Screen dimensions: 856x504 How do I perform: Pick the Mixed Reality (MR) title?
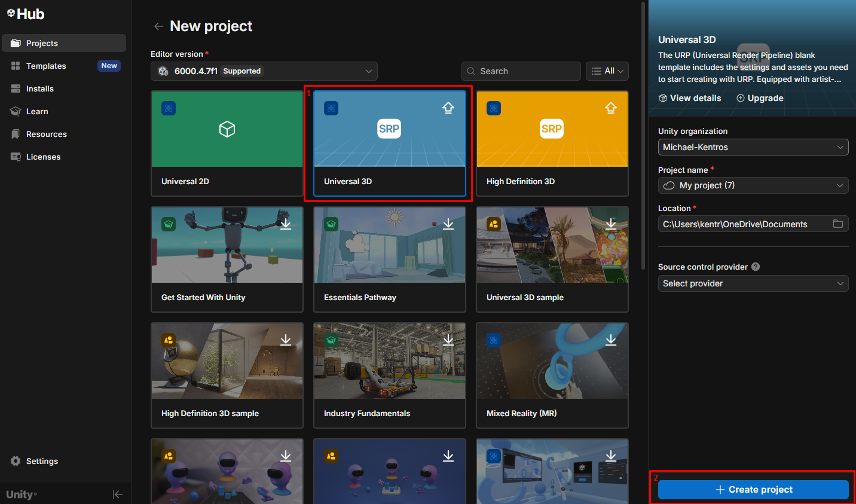coord(521,413)
